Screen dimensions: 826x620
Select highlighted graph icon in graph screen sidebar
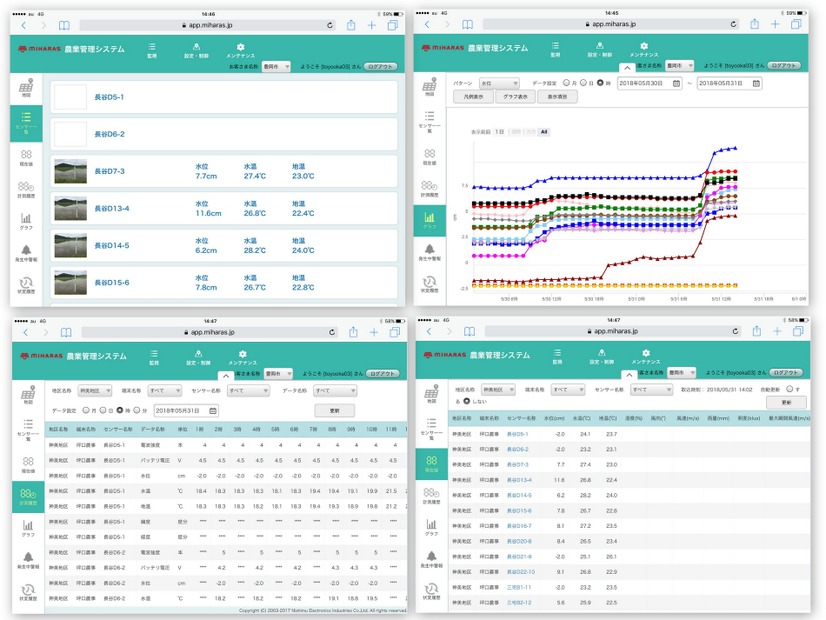(429, 221)
